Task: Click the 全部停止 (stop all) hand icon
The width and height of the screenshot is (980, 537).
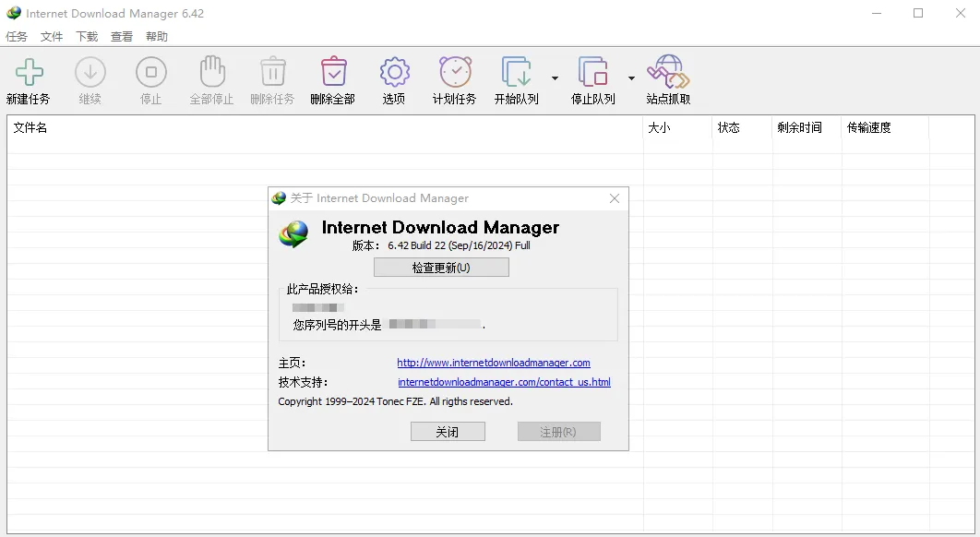Action: click(x=212, y=71)
